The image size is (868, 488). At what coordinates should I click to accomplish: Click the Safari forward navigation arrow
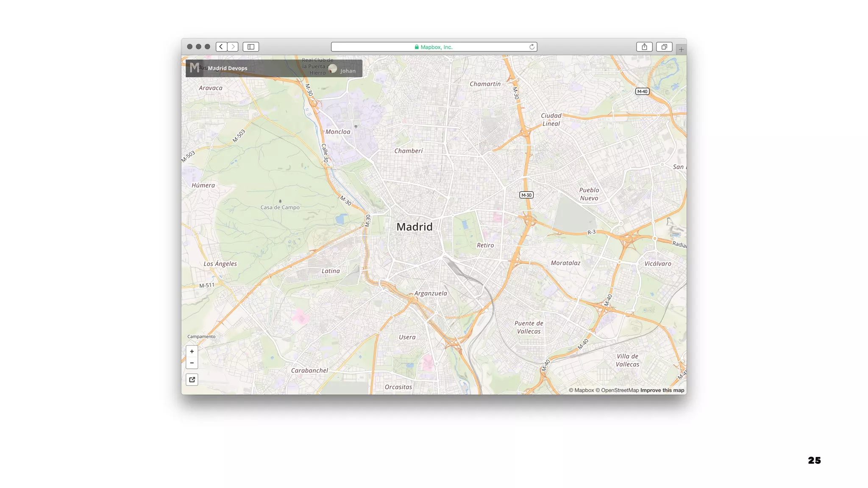pos(233,47)
